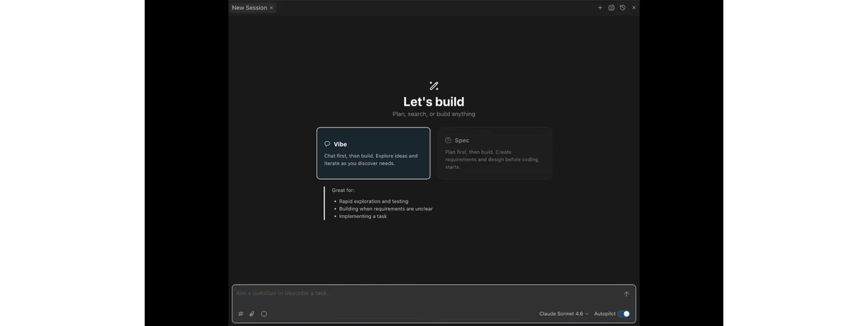868x326 pixels.
Task: Click the magic wand icon above Let's build
Action: coord(434,85)
